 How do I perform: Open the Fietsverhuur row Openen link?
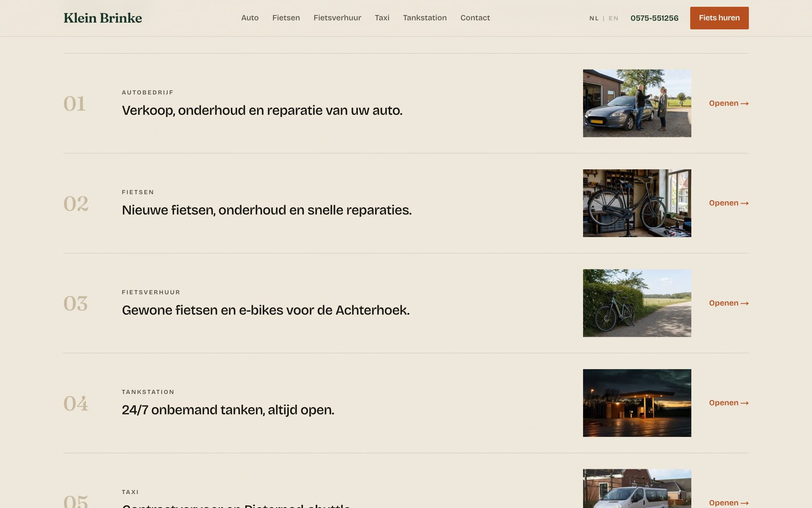(729, 303)
